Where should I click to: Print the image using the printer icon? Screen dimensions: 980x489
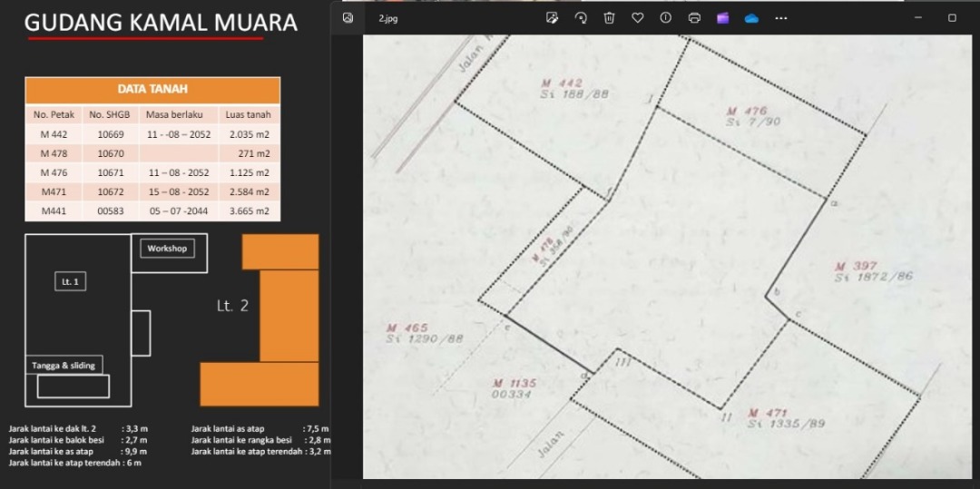click(694, 18)
